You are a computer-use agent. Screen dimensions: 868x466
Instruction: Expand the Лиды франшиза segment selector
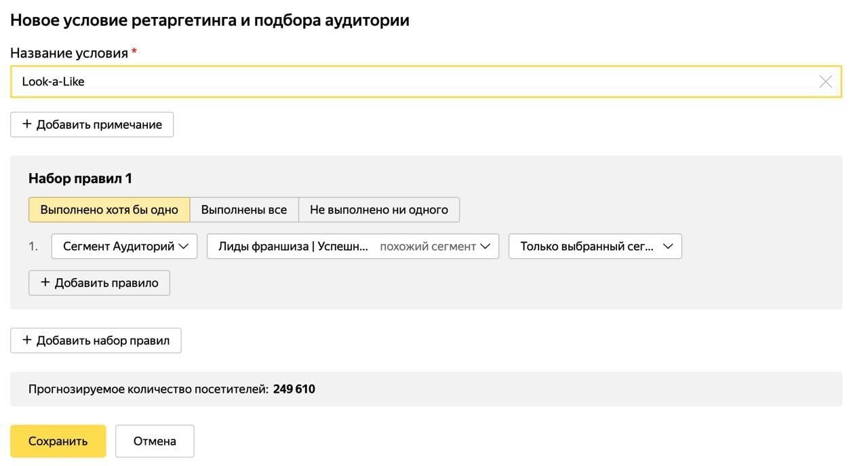tap(293, 247)
